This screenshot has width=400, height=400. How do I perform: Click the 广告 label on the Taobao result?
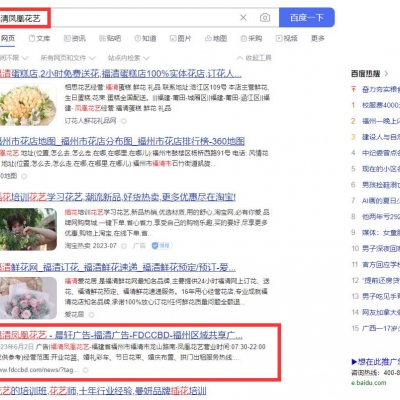point(139,246)
